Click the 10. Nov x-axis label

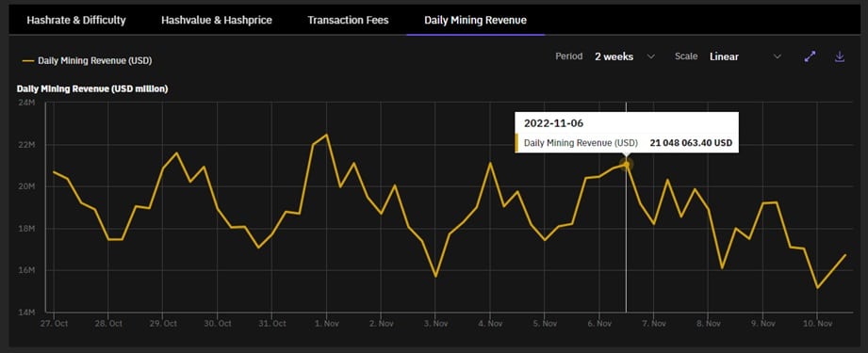[817, 323]
